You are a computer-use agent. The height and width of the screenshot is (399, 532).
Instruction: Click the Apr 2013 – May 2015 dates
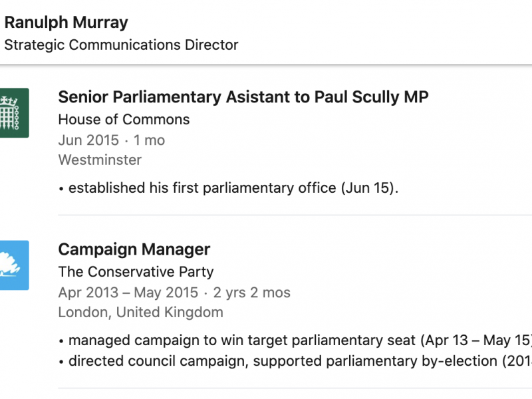pos(128,293)
